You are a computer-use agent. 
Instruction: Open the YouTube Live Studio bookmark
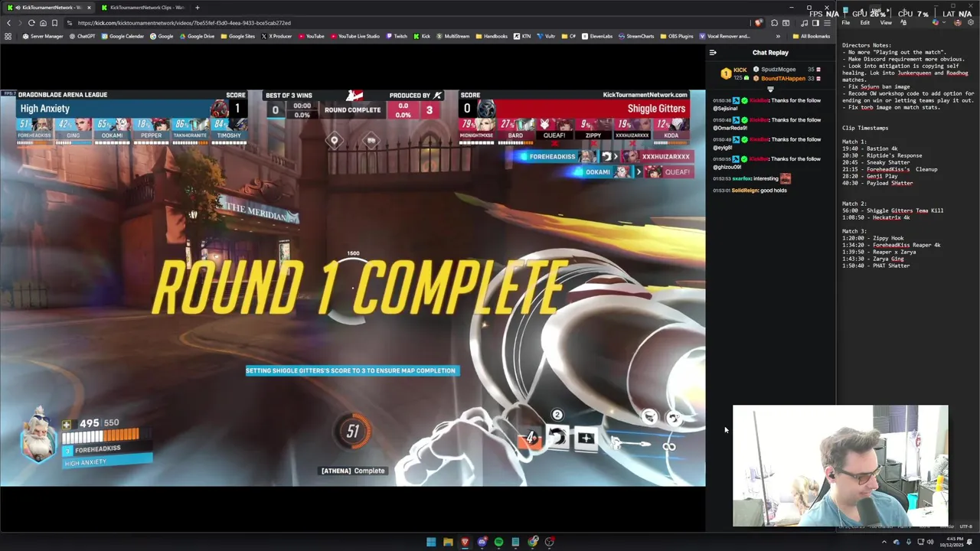(354, 36)
